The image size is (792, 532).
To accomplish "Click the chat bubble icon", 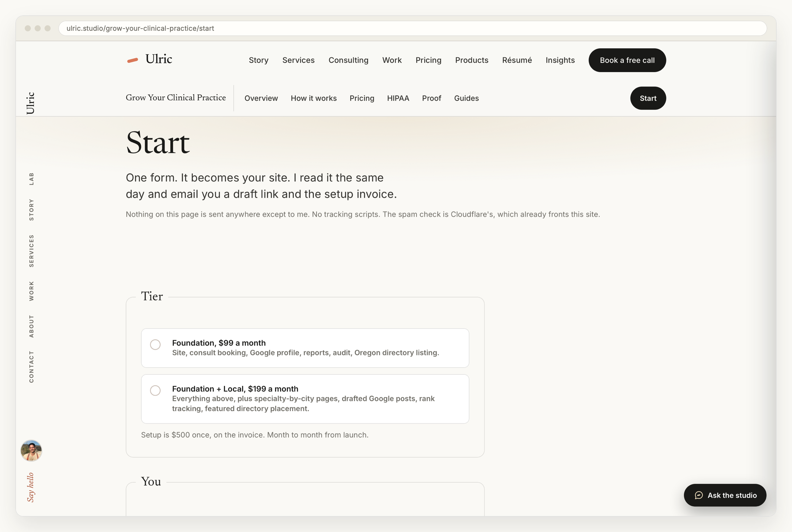I will [x=699, y=495].
